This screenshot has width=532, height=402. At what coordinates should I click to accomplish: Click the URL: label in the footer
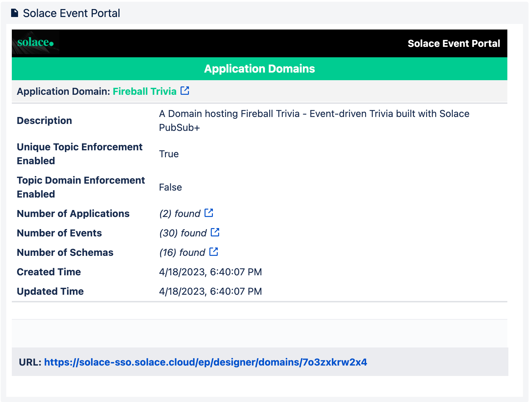point(30,362)
